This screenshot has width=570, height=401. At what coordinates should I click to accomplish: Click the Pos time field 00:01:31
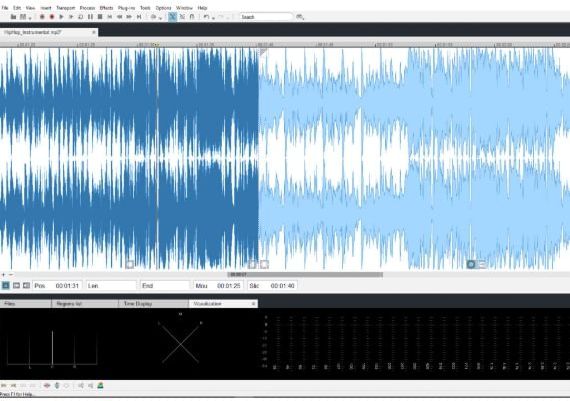tap(57, 285)
